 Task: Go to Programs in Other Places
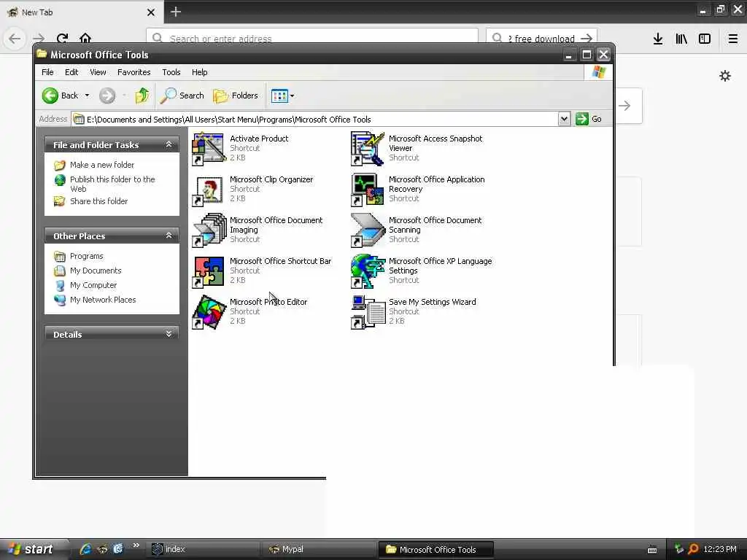point(86,256)
